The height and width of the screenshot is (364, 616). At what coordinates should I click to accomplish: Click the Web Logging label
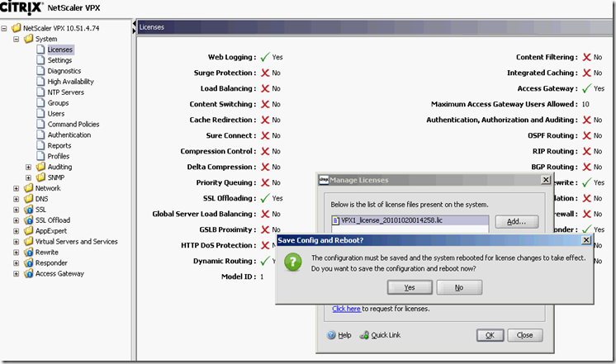pos(232,57)
